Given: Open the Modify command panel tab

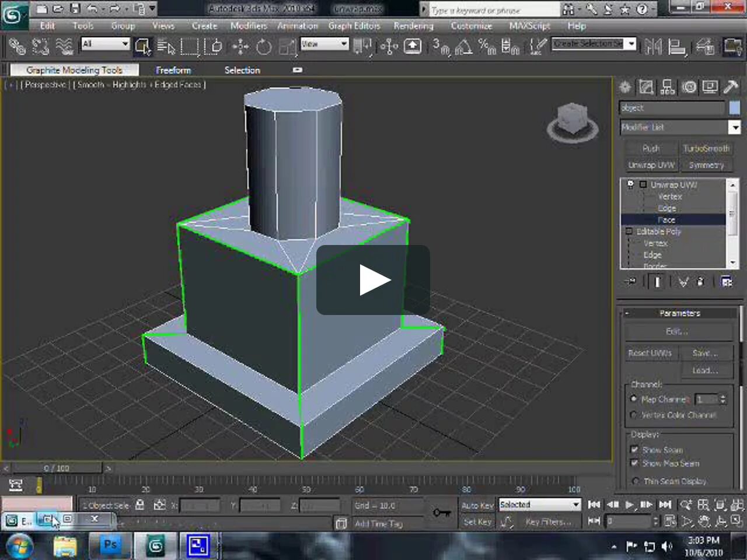Looking at the screenshot, I should [646, 87].
